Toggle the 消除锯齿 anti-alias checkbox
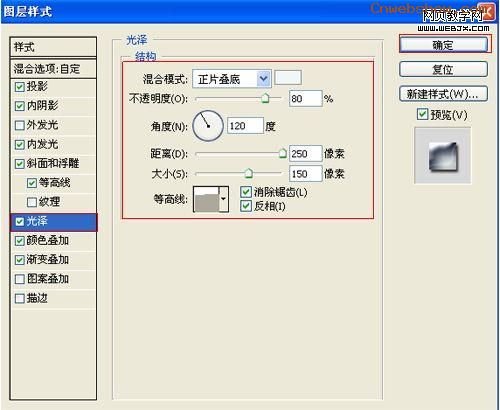This screenshot has width=500, height=410. pos(246,192)
